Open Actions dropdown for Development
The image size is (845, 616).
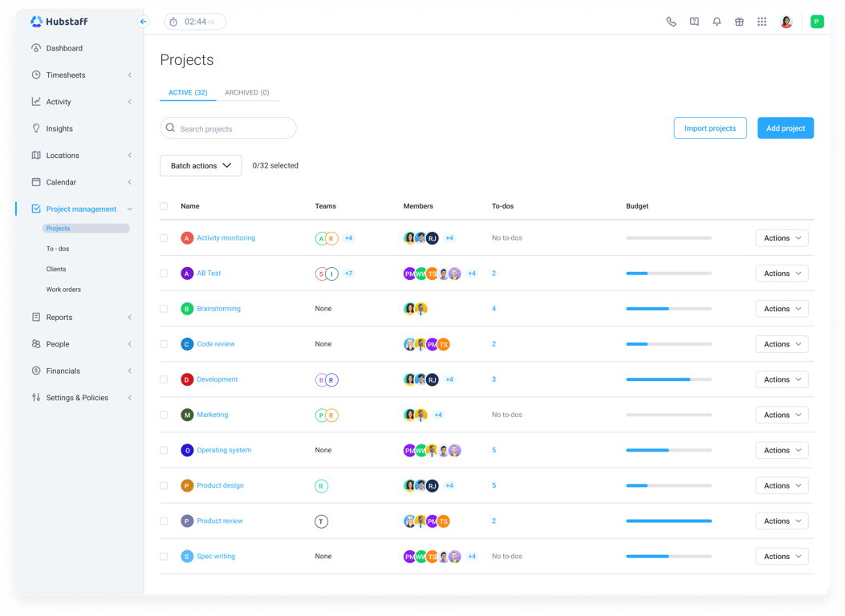[x=782, y=379]
